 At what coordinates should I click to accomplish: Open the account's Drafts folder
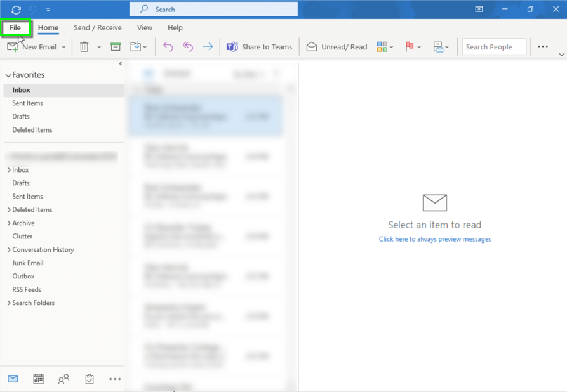click(21, 183)
